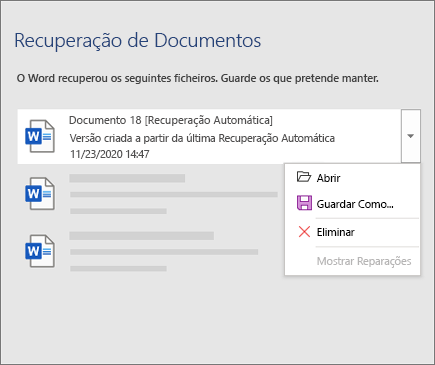Click the Recuperação de Documentos heading
The image size is (435, 365).
[x=138, y=41]
